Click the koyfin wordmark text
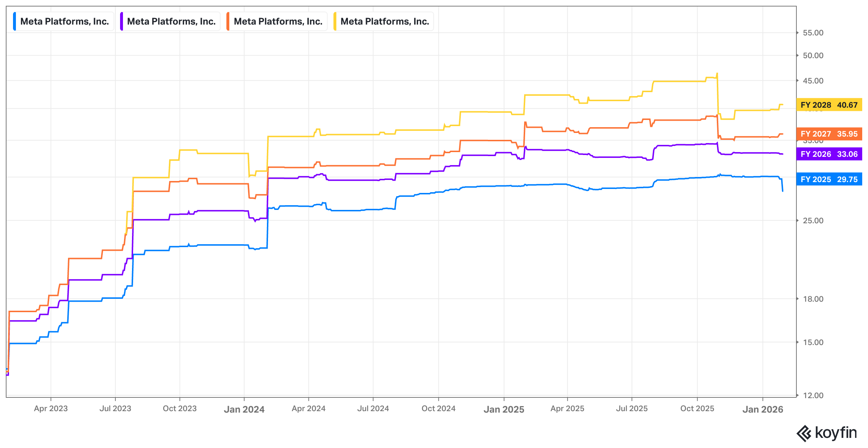 click(836, 432)
